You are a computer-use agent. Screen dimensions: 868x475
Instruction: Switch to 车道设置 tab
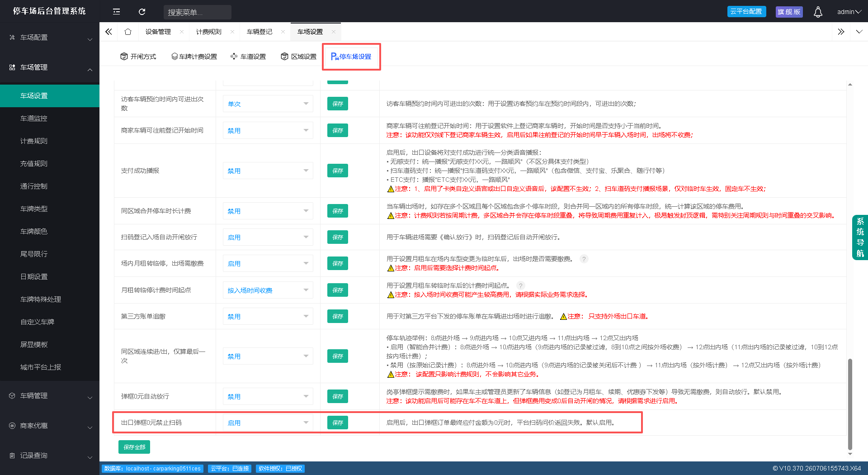tap(248, 57)
